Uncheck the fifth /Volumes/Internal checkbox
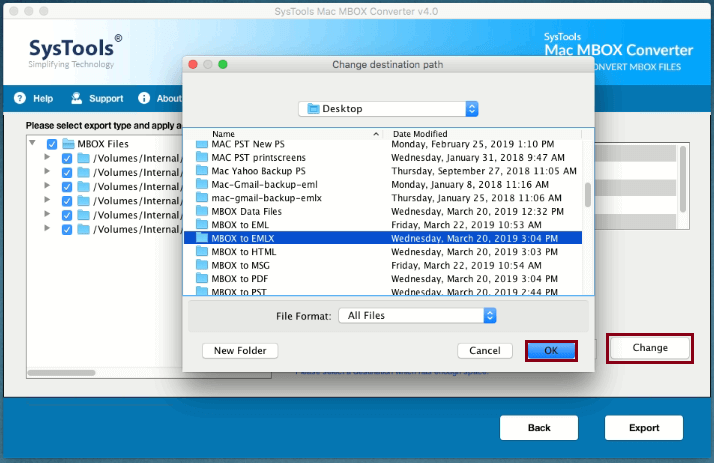This screenshot has width=714, height=463. 66,215
